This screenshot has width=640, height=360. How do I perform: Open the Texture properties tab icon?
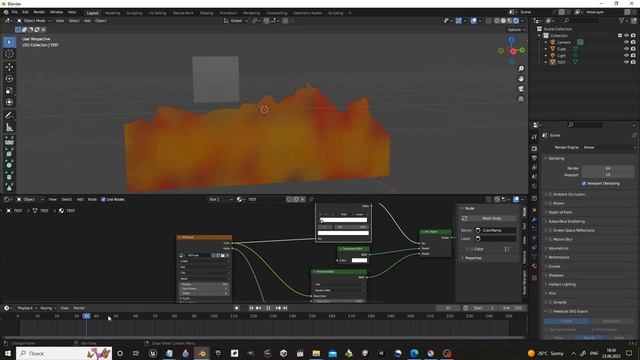coord(534,278)
